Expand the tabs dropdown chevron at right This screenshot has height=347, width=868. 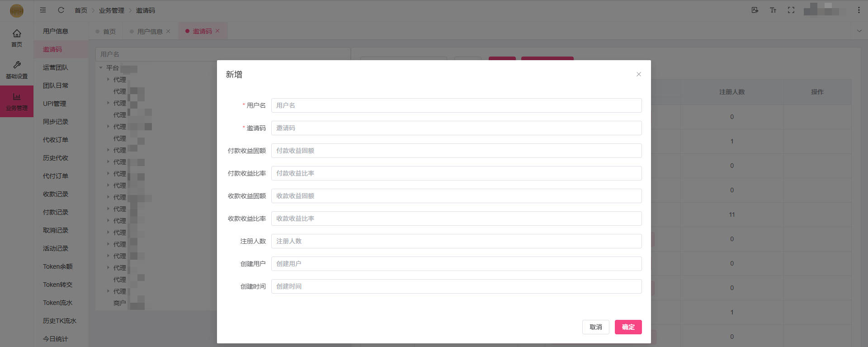[859, 31]
